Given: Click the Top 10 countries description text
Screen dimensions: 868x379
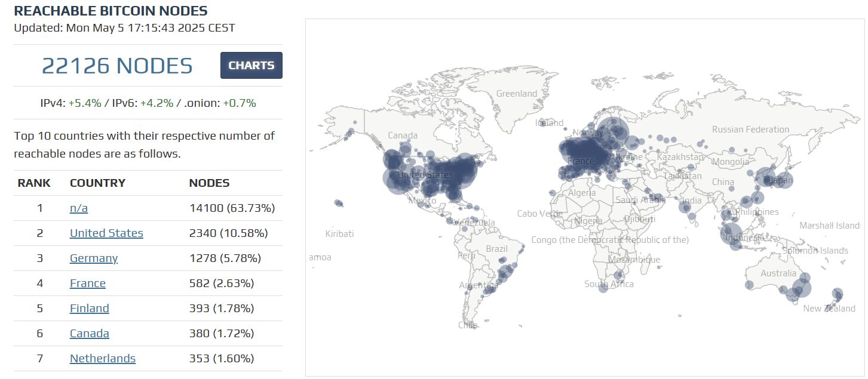Looking at the screenshot, I should 144,144.
